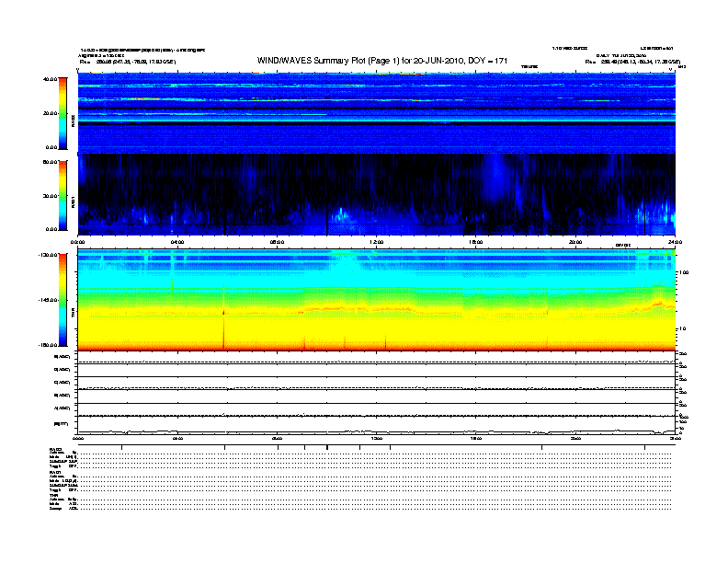Viewport: 728px width, 563px height.
Task: Click the -130.00 label on TNR scale
Action: point(49,255)
